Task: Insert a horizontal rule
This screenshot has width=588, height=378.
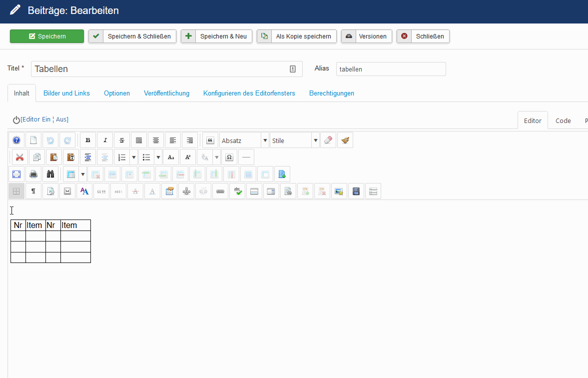Action: click(x=246, y=157)
